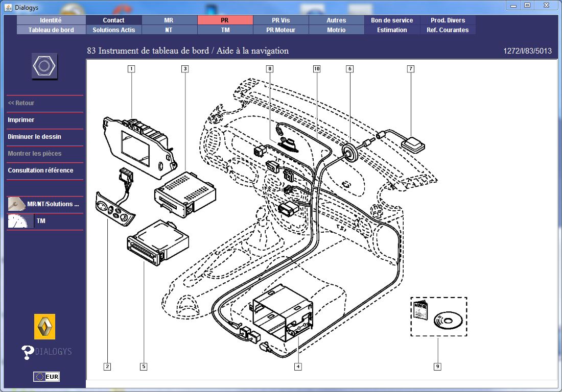Select part number 2 callout
The image size is (562, 392).
pyautogui.click(x=107, y=366)
